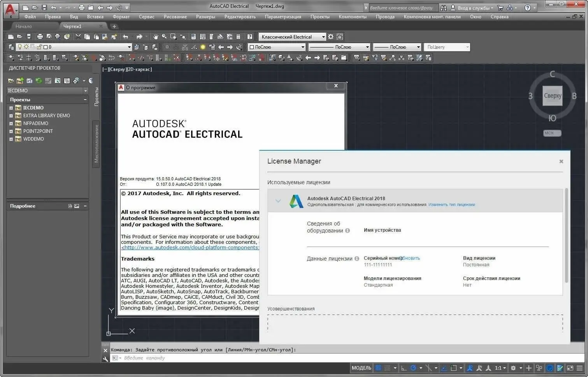The width and height of the screenshot is (588, 377).
Task: Click the info icon next to Данные лицензии
Action: [x=357, y=259]
